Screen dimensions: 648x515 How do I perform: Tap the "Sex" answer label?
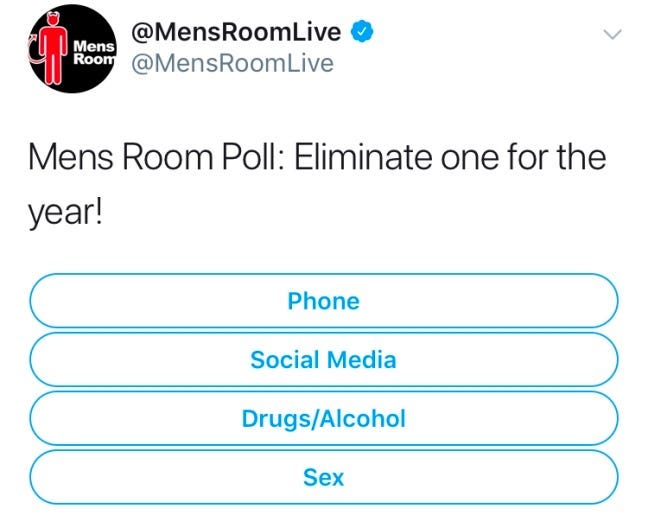point(323,477)
